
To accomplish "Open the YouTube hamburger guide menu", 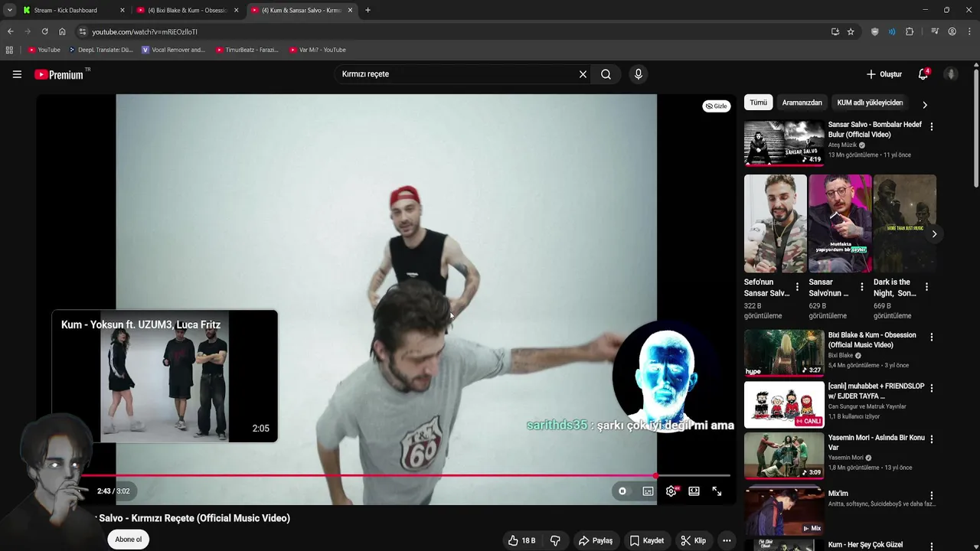I will tap(17, 74).
